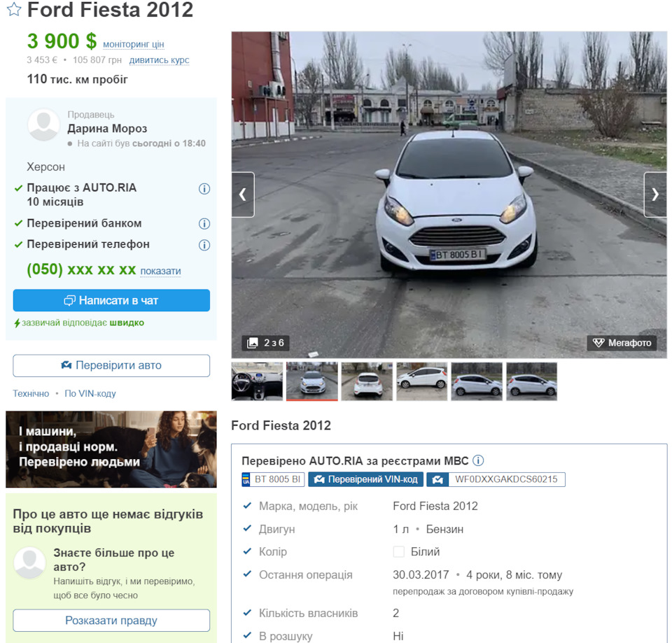Click last operation date 30.03.2017
672x643 pixels.
[421, 574]
